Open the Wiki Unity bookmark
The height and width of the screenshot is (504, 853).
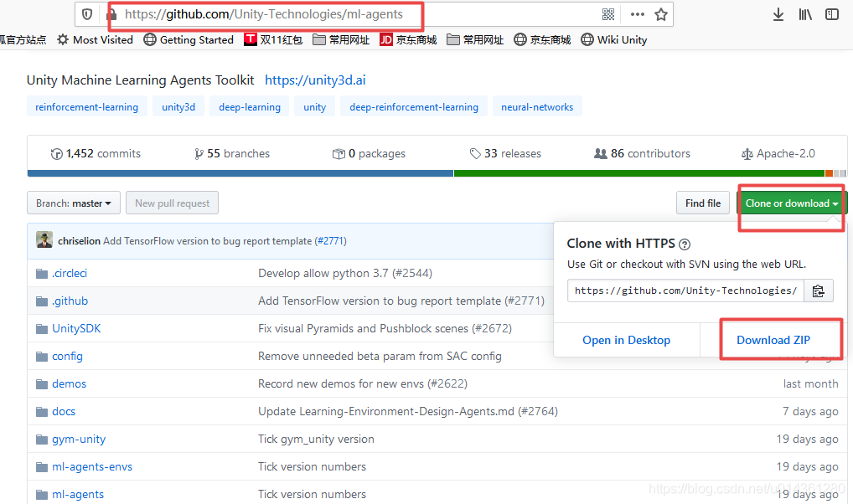click(614, 39)
